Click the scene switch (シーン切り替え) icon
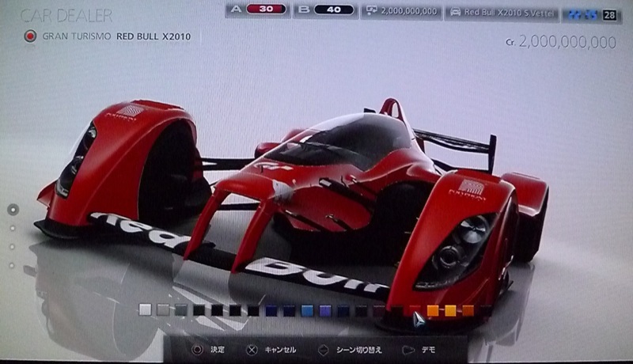633x364 pixels. click(x=323, y=348)
